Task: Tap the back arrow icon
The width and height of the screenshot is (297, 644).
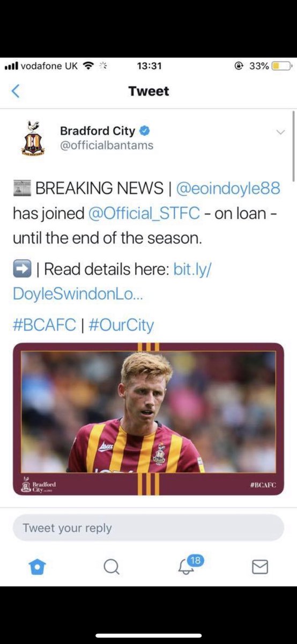Action: [16, 91]
